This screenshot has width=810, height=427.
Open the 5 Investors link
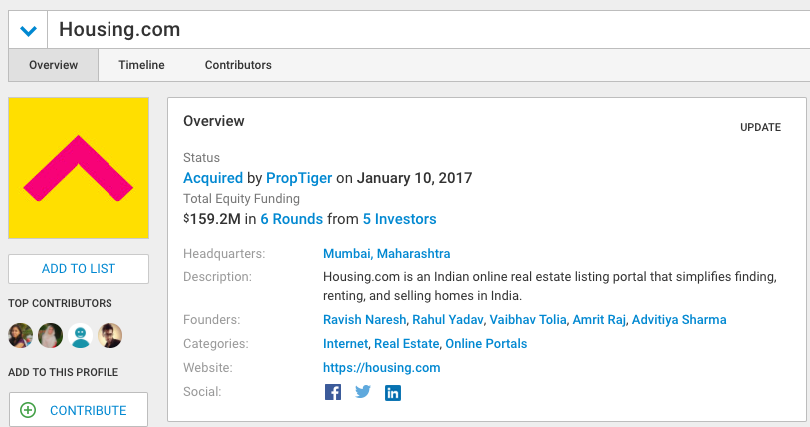[x=399, y=218]
